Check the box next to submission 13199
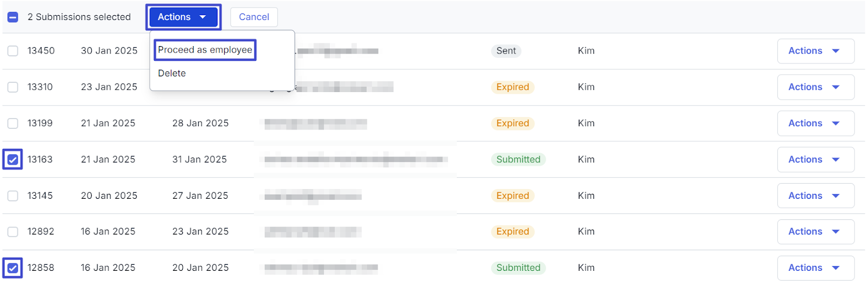 click(13, 123)
